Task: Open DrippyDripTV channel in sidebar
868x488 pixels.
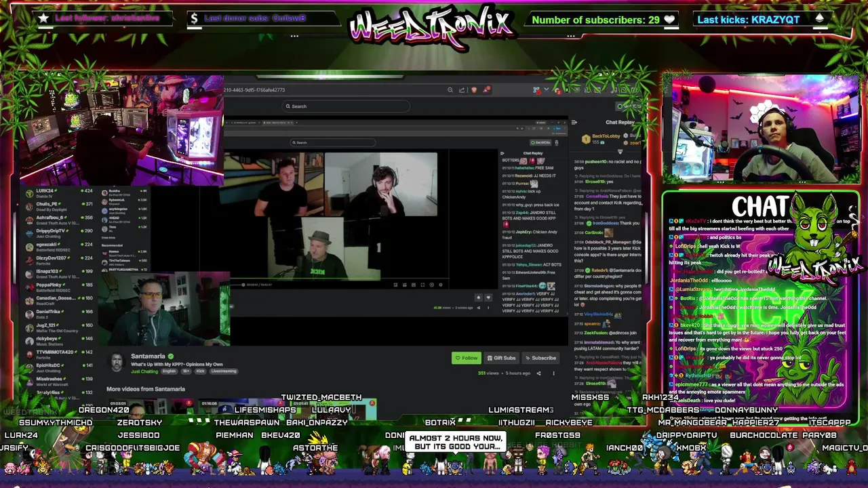Action: 58,233
